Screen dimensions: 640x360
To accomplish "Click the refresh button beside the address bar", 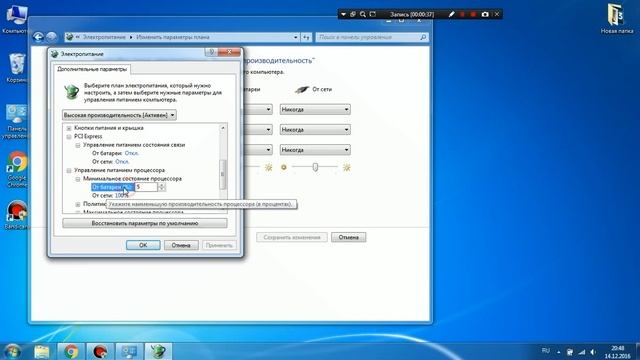I will click(306, 37).
